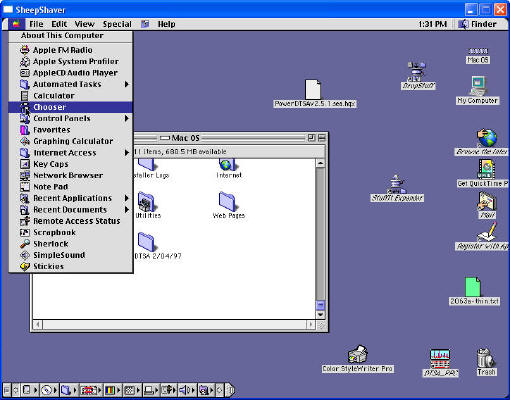The height and width of the screenshot is (400, 510).
Task: Open SimpleSound
Action: coord(71,255)
